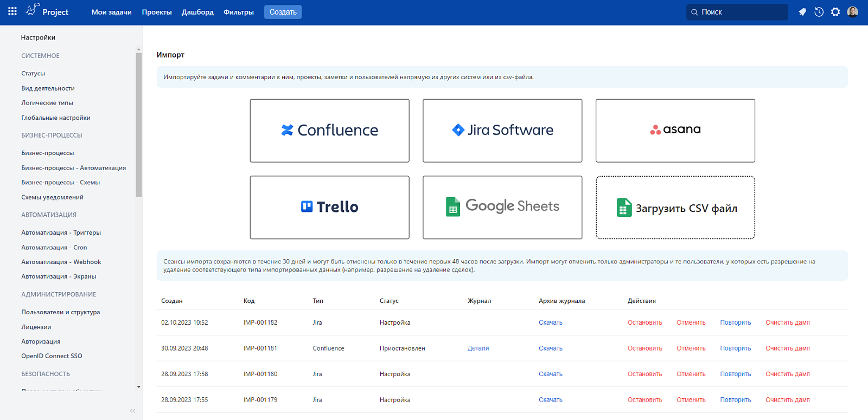Open Автоматизация - Триггеры

pyautogui.click(x=61, y=232)
